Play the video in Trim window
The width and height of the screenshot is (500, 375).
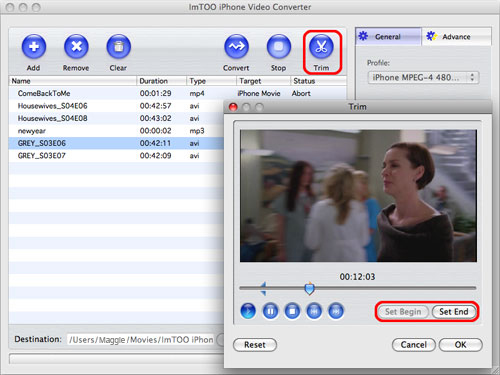tap(248, 311)
